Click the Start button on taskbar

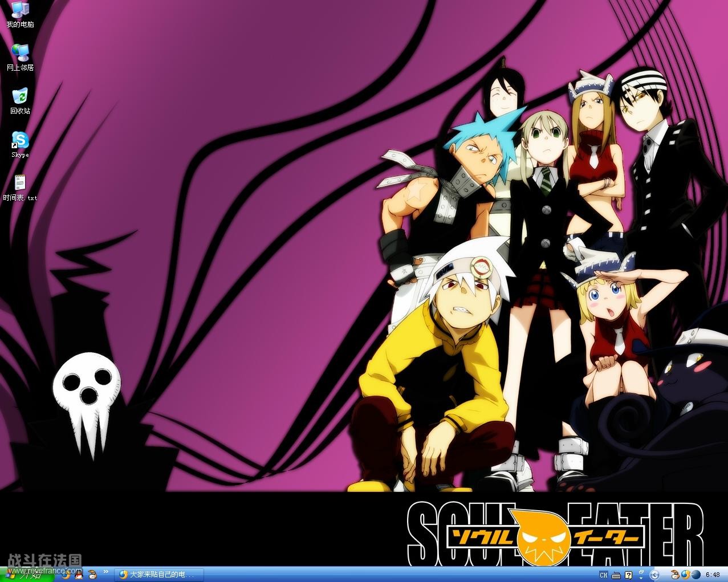pos(27,574)
